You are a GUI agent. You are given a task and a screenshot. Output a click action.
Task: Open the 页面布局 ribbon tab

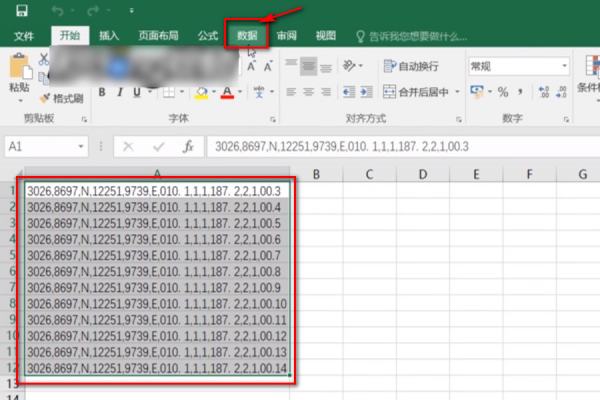tap(158, 36)
